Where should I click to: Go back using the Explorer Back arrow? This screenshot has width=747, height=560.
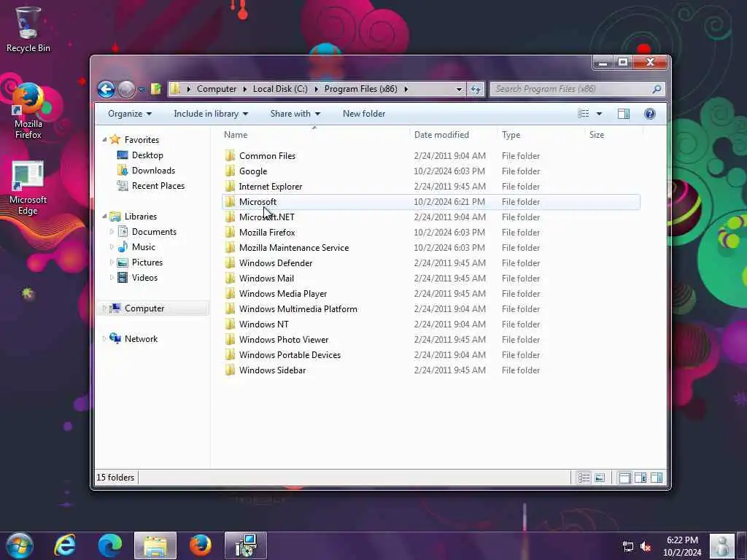[106, 89]
